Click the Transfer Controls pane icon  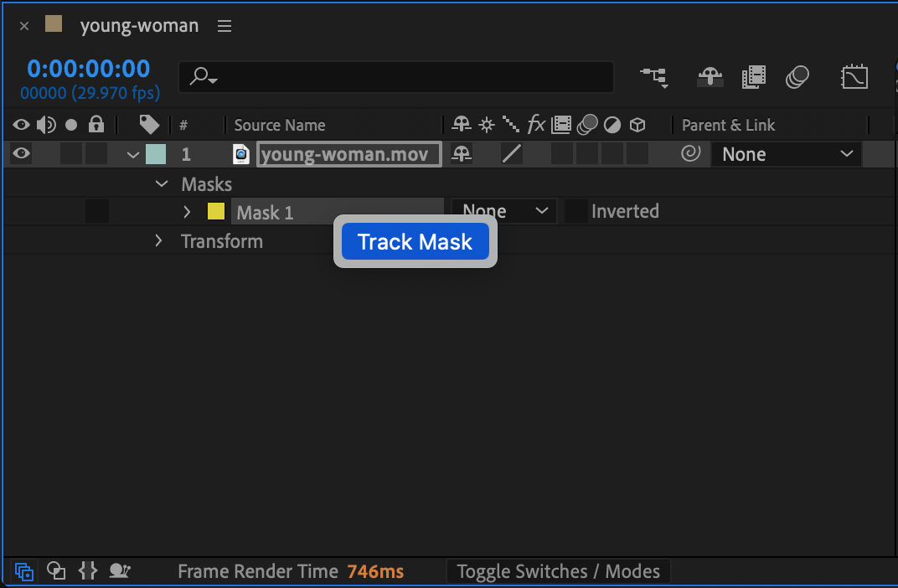(x=56, y=571)
